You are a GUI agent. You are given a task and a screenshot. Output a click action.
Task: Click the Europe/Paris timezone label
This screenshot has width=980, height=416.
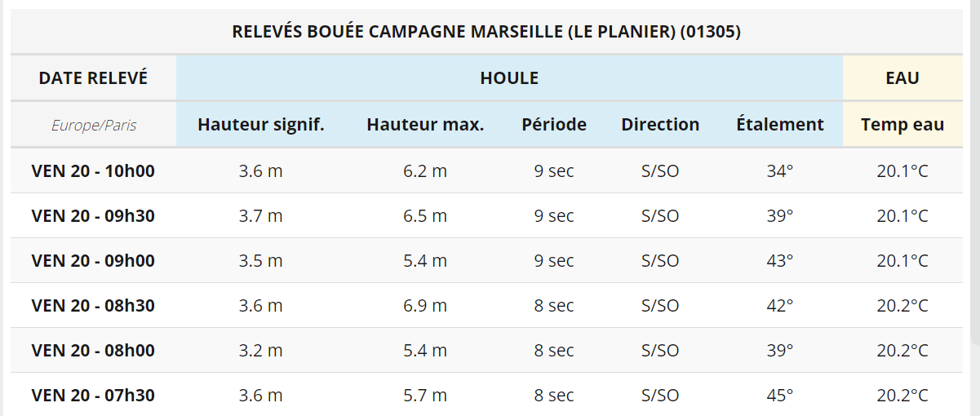(x=94, y=126)
